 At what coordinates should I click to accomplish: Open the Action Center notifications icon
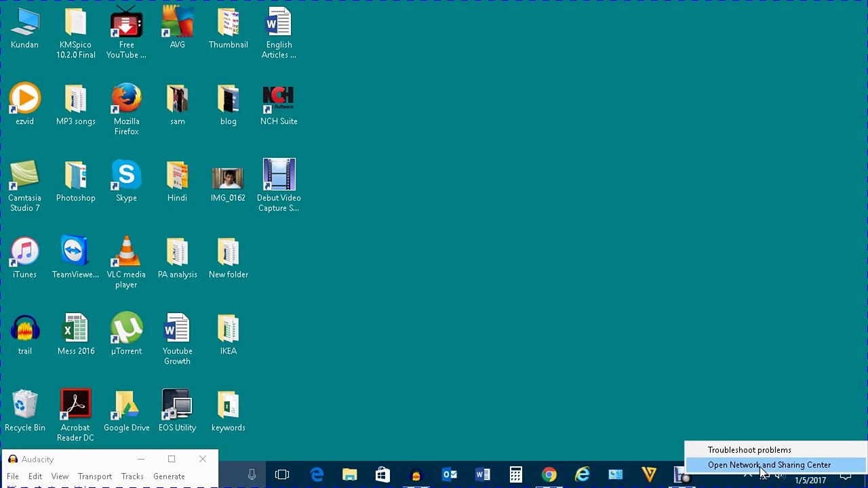[846, 476]
